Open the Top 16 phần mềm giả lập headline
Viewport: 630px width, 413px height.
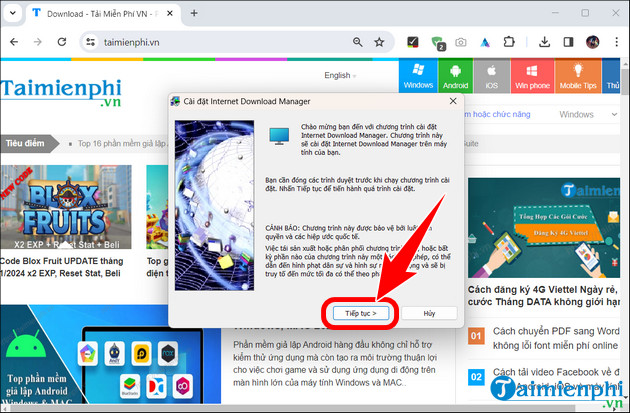coord(122,143)
